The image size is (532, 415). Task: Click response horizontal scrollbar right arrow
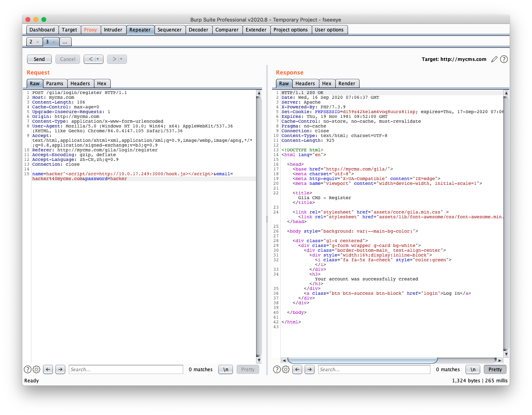[500, 360]
